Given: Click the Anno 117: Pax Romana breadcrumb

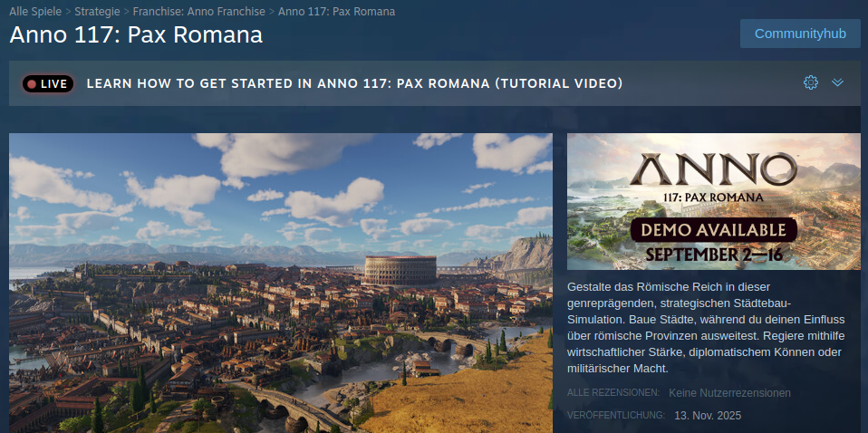Looking at the screenshot, I should (x=336, y=11).
